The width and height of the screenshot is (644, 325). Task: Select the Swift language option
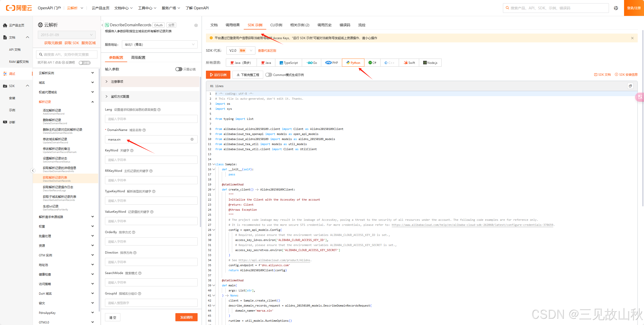click(409, 63)
